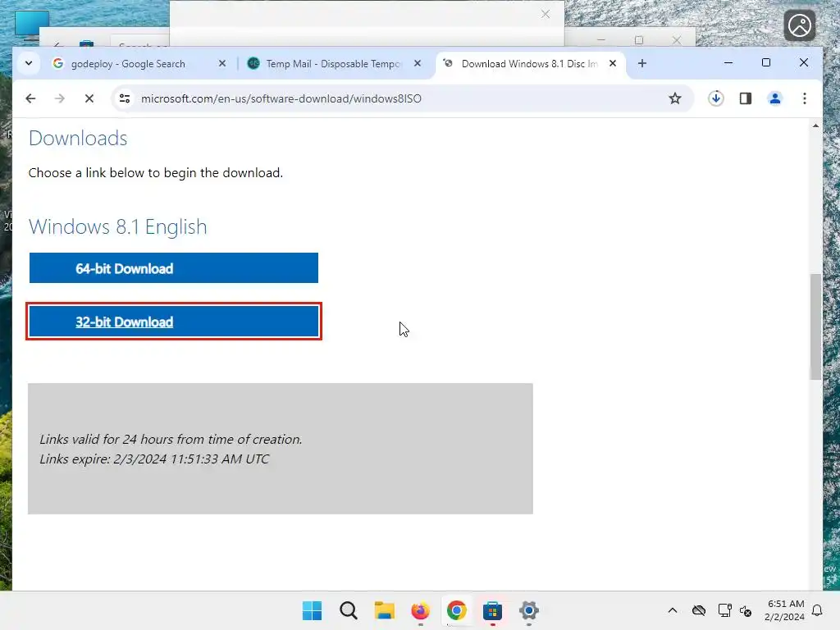Click the 64-bit Download button
Viewport: 840px width, 630px height.
tap(174, 268)
